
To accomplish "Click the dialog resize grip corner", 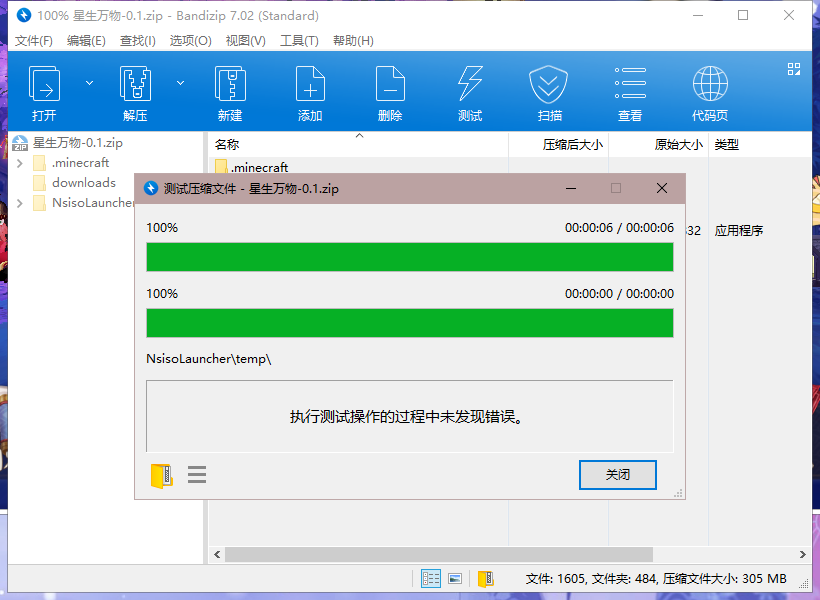I will 678,493.
